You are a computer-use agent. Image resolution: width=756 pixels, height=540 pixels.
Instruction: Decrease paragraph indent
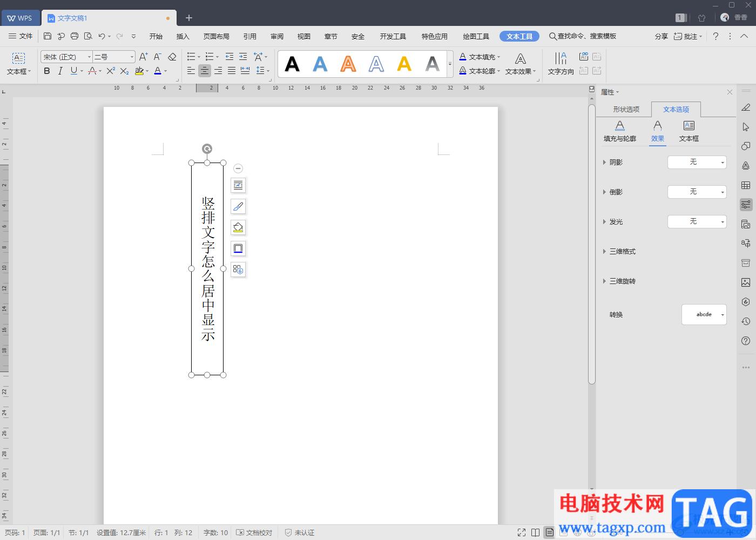tap(230, 57)
